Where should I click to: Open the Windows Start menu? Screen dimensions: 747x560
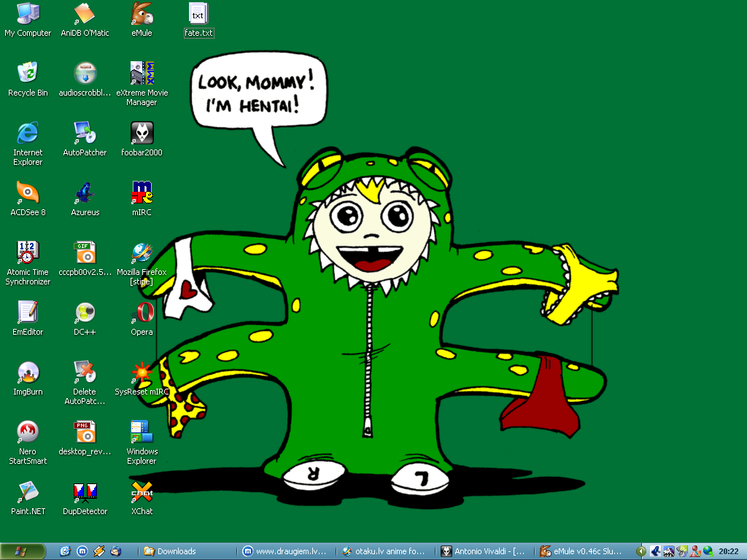23,551
